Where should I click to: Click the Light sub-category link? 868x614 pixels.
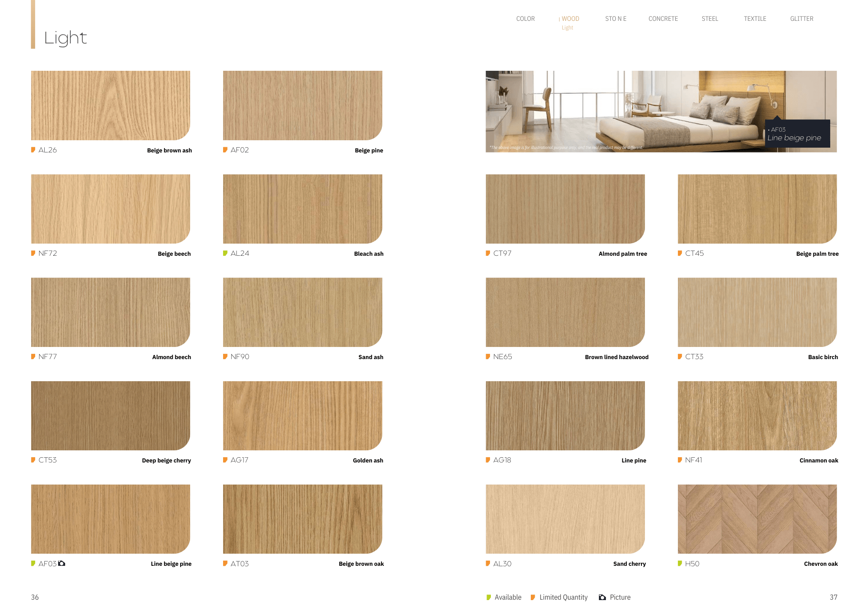tap(567, 28)
